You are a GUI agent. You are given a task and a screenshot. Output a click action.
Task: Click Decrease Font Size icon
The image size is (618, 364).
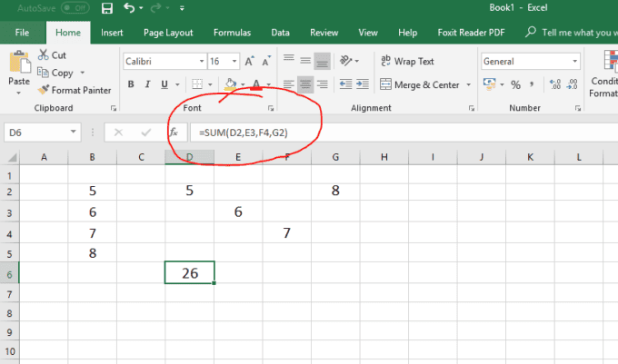[x=267, y=62]
